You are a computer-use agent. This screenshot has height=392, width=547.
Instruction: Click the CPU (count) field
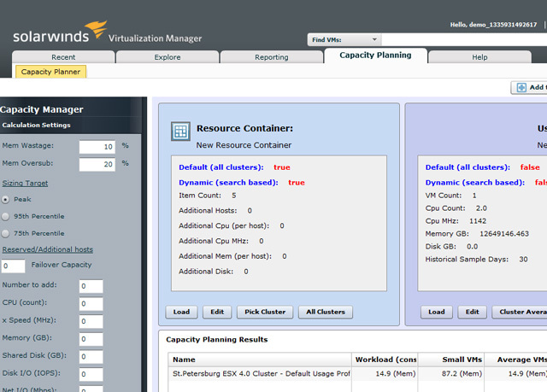click(91, 303)
